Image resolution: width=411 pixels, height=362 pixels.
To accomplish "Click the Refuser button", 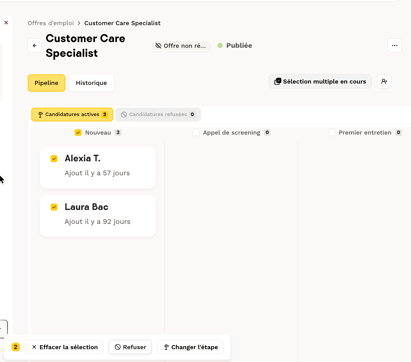I will 130,347.
